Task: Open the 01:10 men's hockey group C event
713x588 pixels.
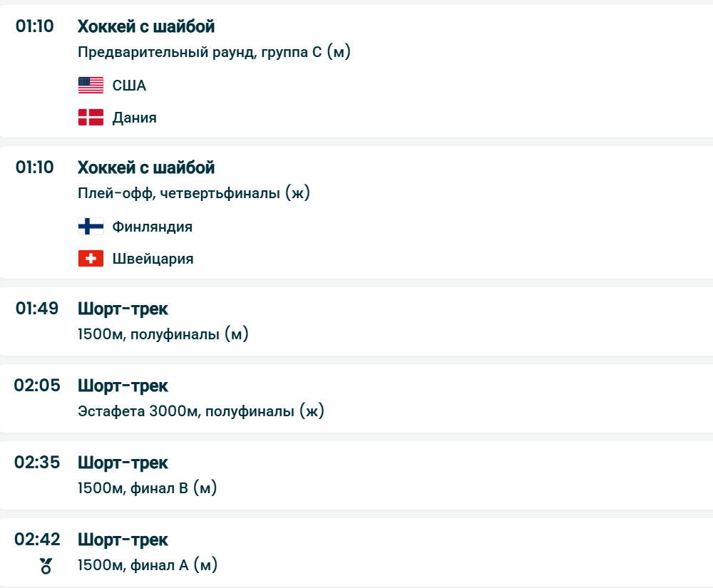Action: [146, 27]
